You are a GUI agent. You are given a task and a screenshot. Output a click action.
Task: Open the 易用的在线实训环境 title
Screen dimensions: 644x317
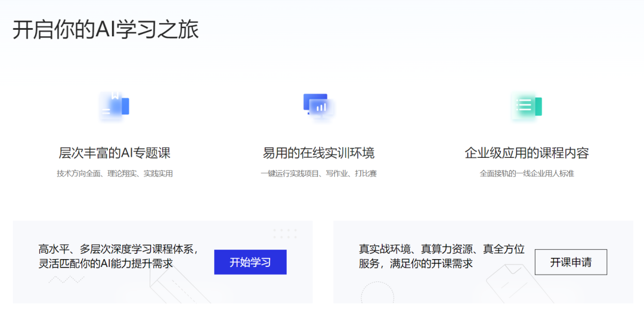(x=318, y=153)
